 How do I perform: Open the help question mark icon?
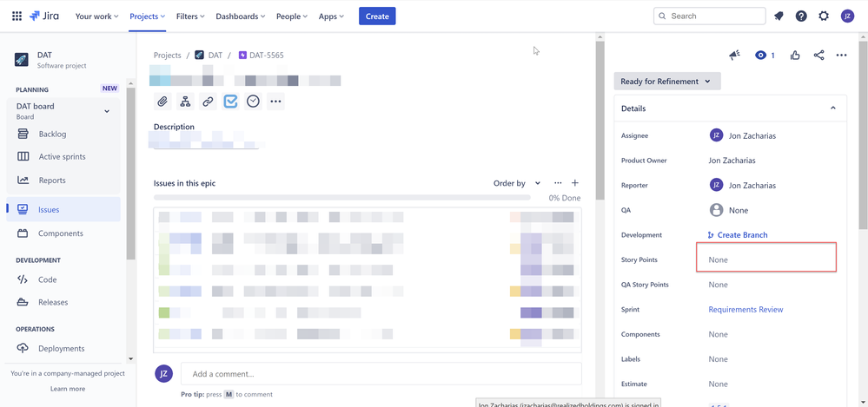pos(801,16)
